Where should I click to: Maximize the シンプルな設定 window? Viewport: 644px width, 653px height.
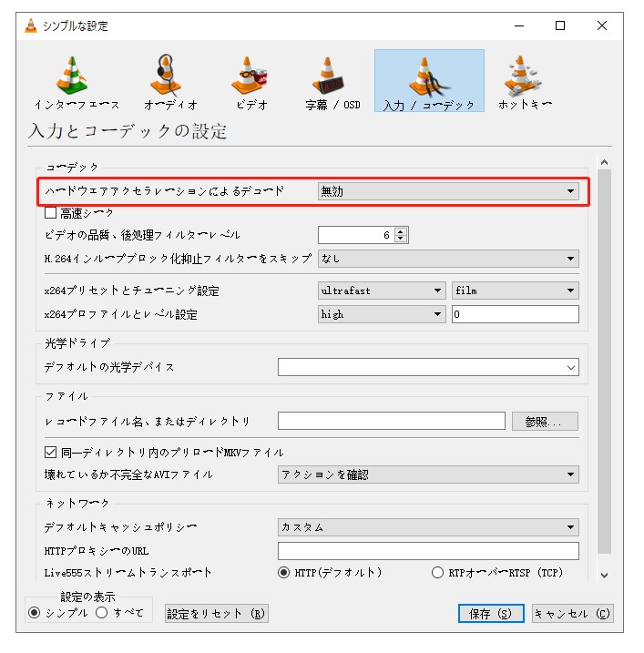coord(560,26)
